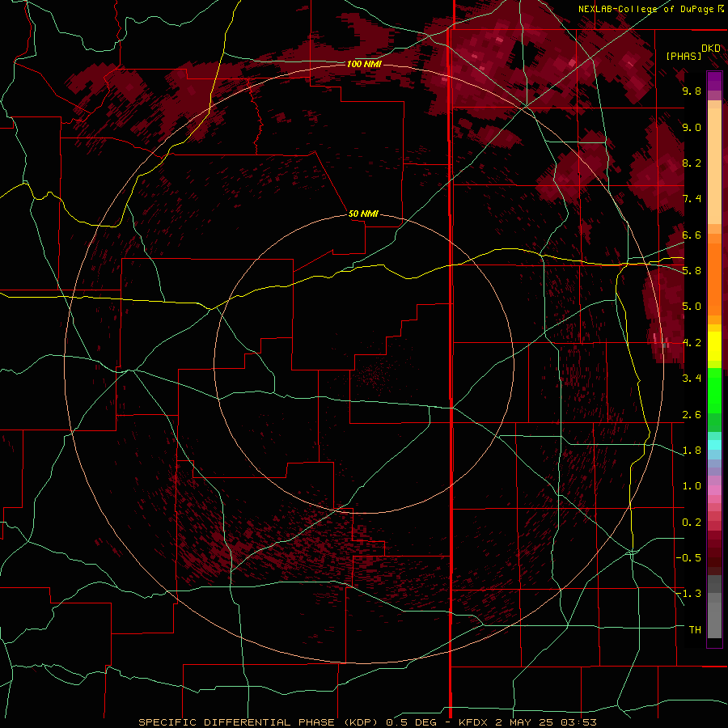Click the 1.8 legend label
Viewport: 728px width, 728px height.
coord(692,451)
